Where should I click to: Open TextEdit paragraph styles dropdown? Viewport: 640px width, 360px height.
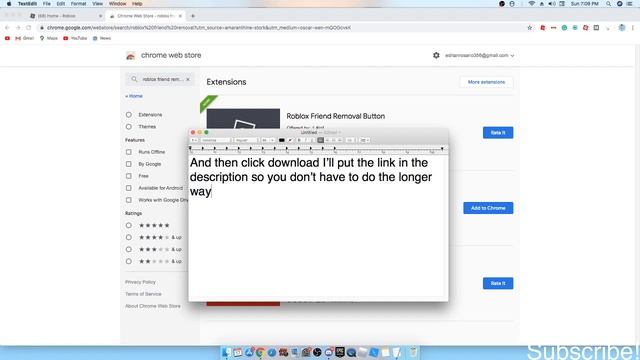194,140
